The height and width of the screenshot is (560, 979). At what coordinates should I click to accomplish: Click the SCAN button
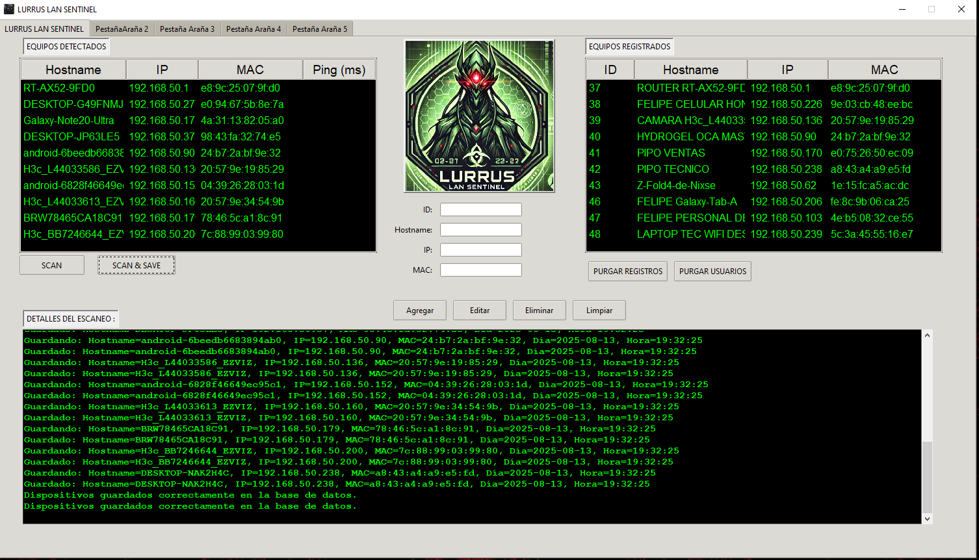coord(52,265)
